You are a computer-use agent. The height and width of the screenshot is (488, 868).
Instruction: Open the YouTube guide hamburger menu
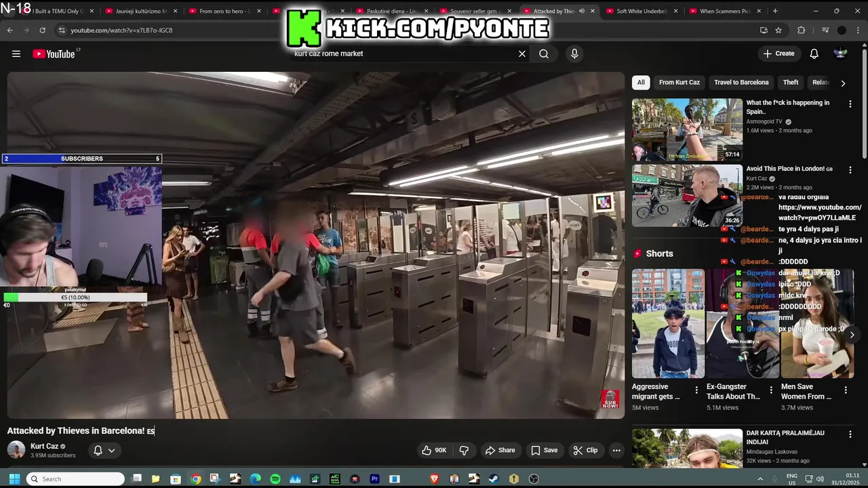(16, 54)
